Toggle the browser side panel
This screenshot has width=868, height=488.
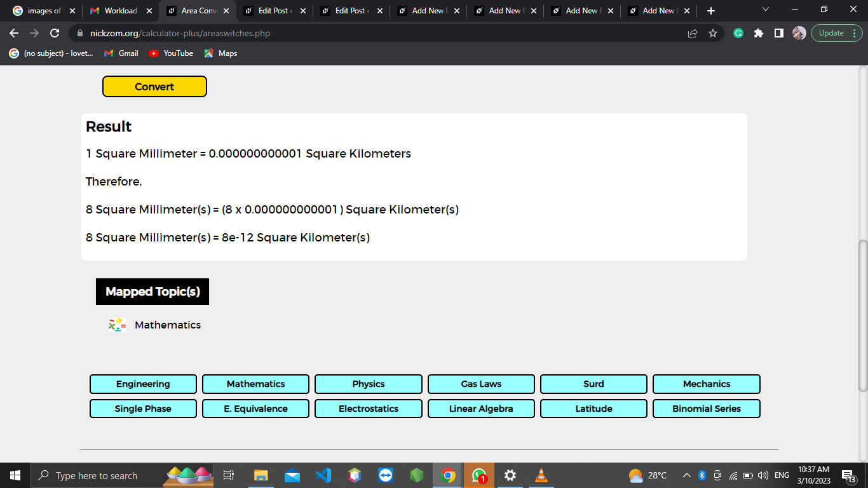[x=779, y=33]
